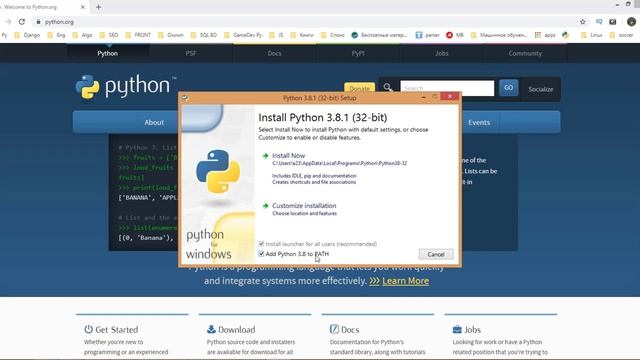640x360 pixels.
Task: Click the installer path text under Install Now
Action: coord(339,163)
